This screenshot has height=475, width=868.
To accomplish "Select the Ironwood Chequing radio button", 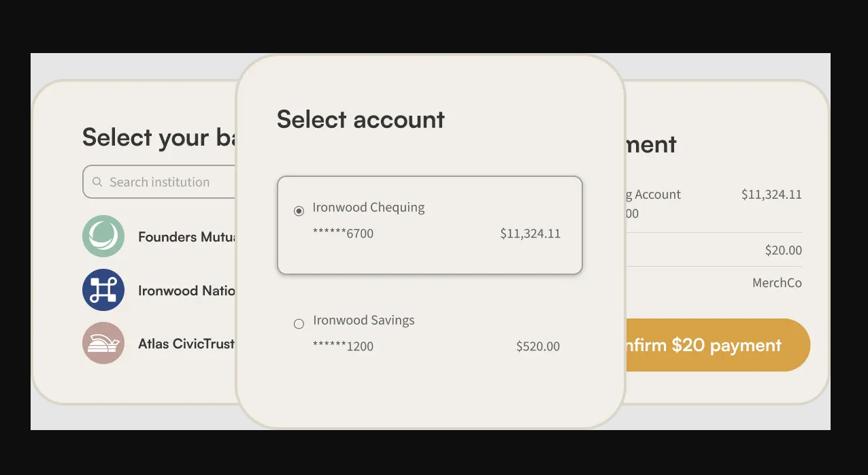I will (x=299, y=211).
